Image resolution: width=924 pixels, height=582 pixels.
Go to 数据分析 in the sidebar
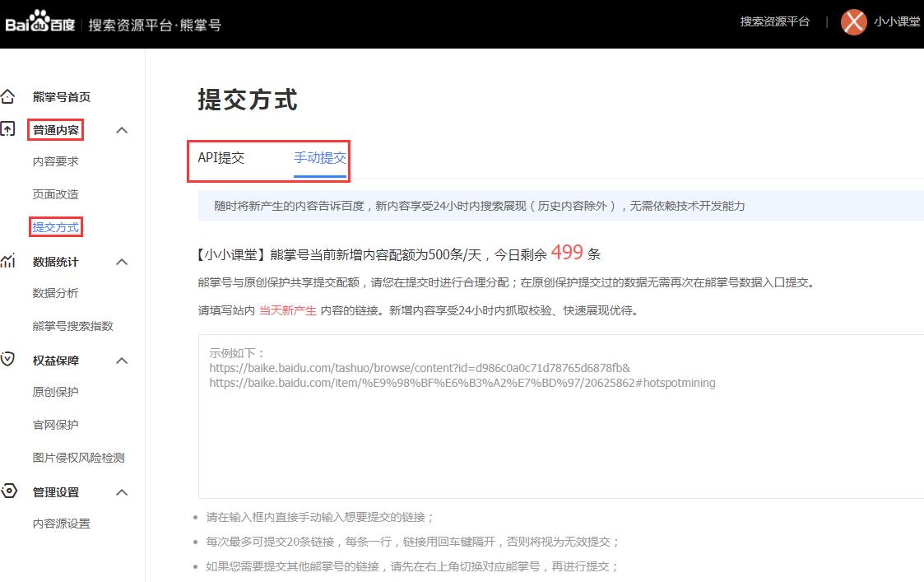pyautogui.click(x=56, y=293)
